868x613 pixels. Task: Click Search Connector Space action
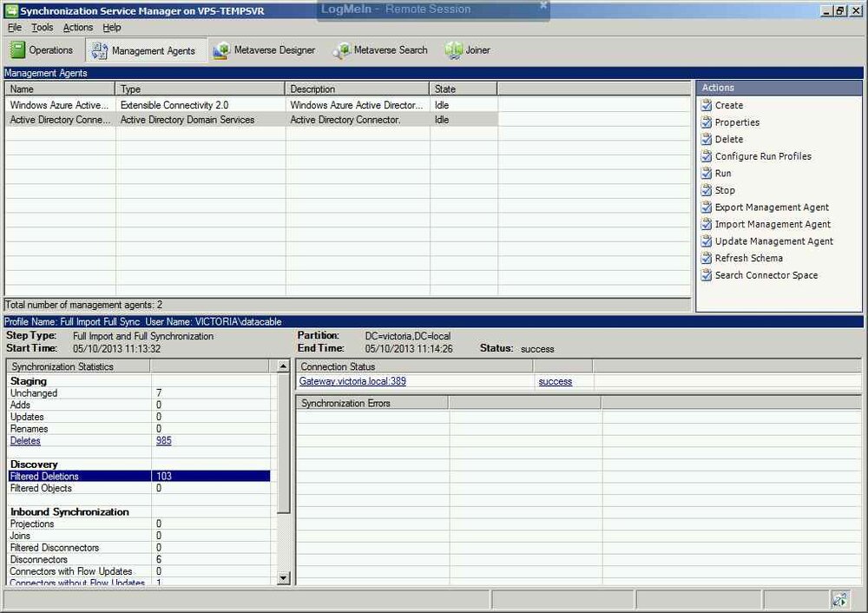click(766, 275)
